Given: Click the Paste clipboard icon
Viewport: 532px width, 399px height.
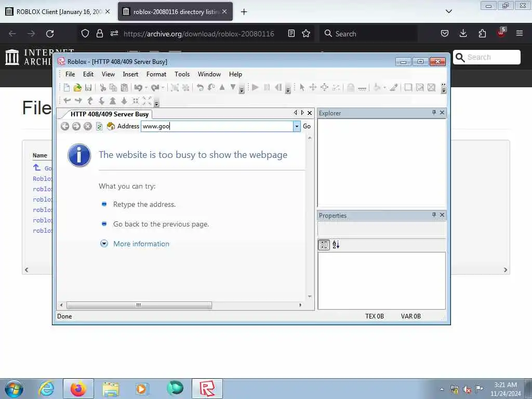Looking at the screenshot, I should (124, 87).
